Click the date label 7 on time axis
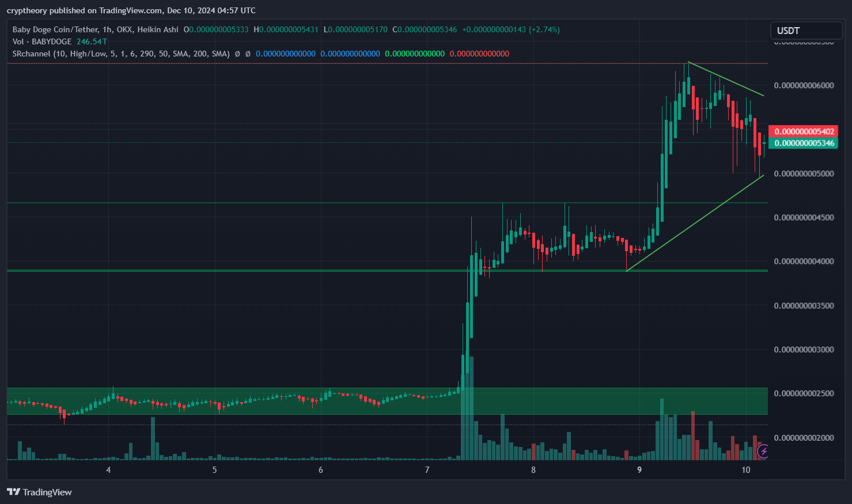This screenshot has width=852, height=504. point(427,470)
